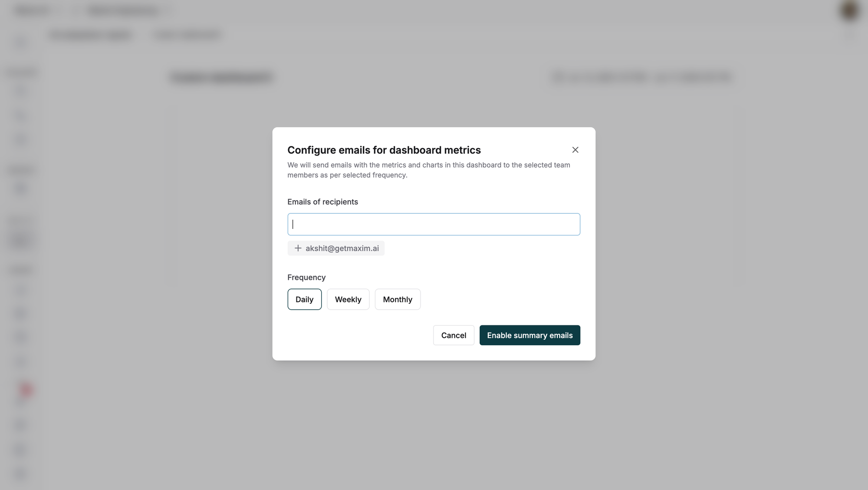Click the Cancel button
The width and height of the screenshot is (868, 490).
pos(454,335)
